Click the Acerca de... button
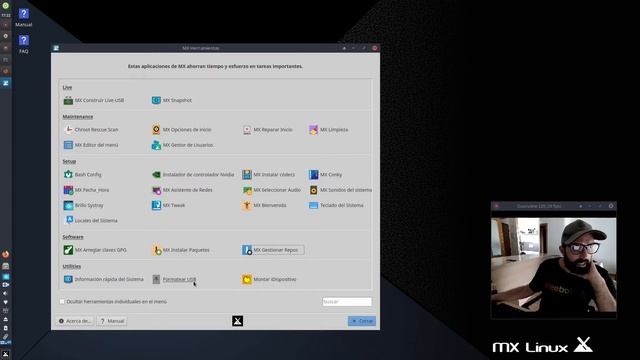This screenshot has width=640, height=360. point(75,321)
